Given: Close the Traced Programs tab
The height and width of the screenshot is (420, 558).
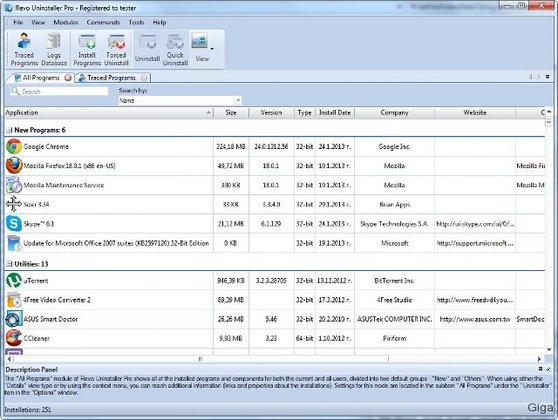Looking at the screenshot, I should 144,78.
